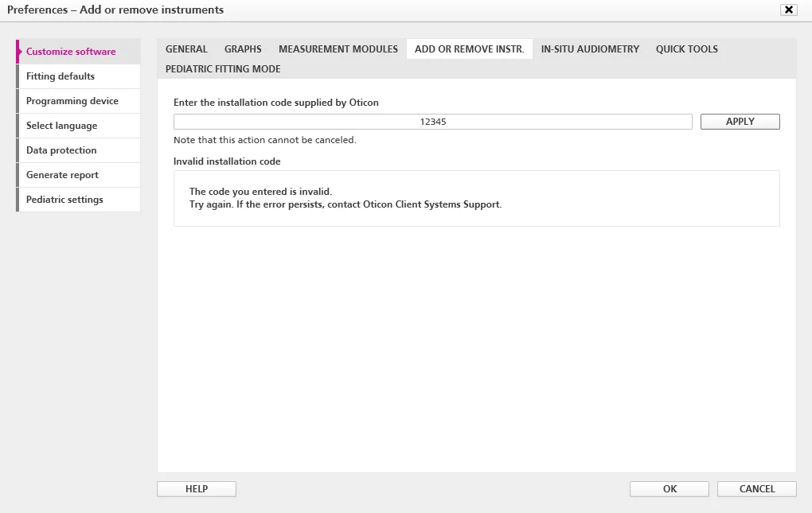The image size is (812, 513).
Task: Select Fitting defaults in sidebar
Action: tap(78, 76)
